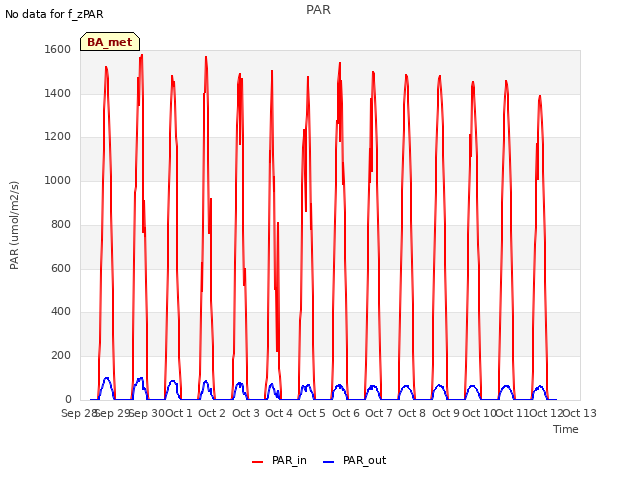The height and width of the screenshot is (480, 640).
Task: Click the red PAR_in legend color swatch
Action: pos(258,462)
